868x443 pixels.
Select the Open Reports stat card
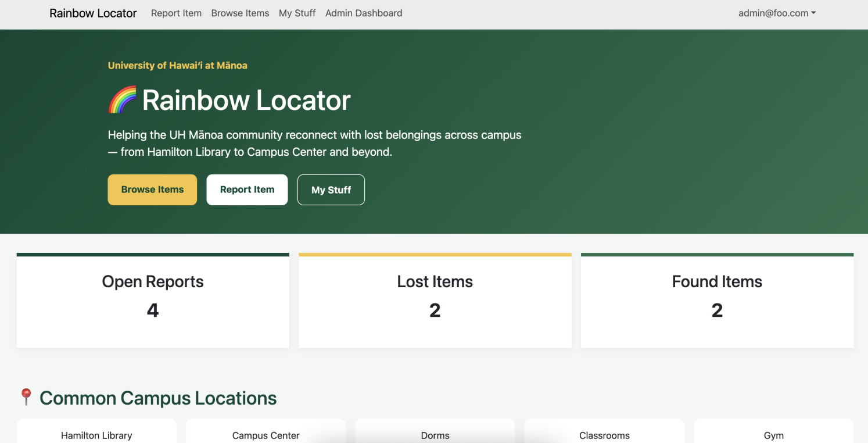tap(153, 301)
